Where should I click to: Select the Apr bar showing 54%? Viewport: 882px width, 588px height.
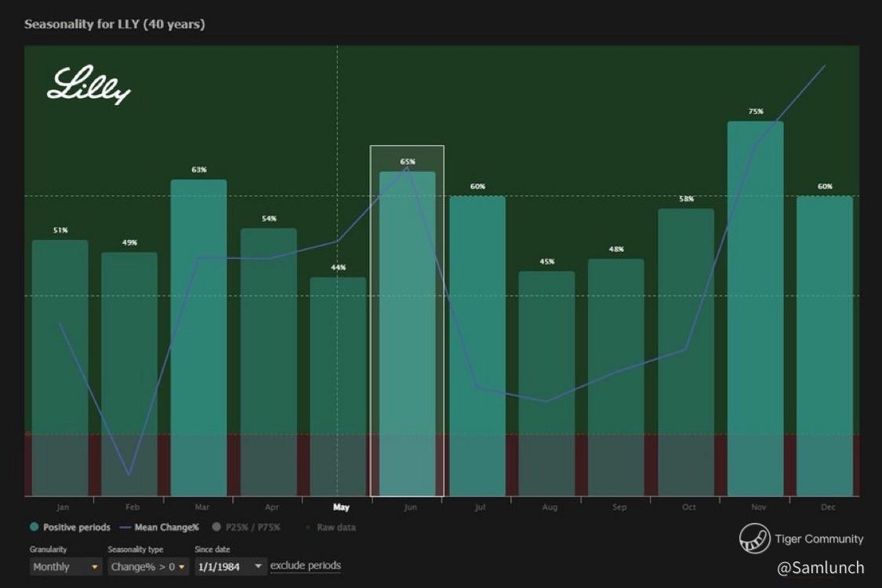click(x=269, y=362)
